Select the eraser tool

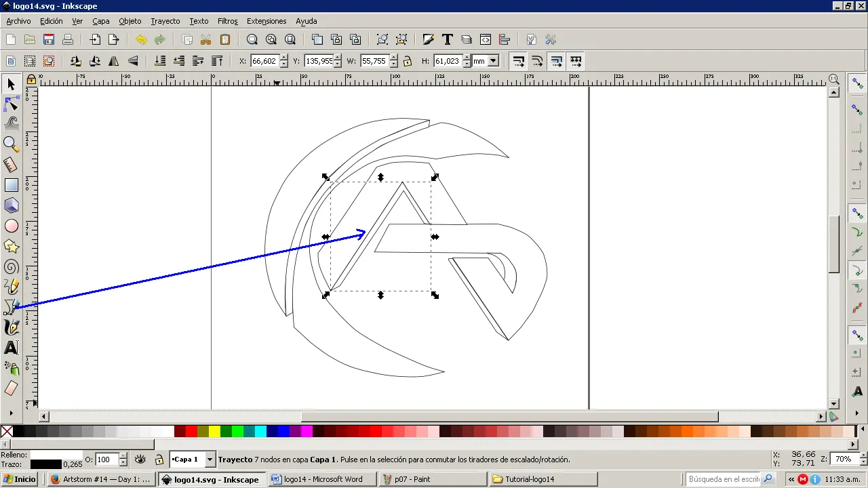point(12,388)
